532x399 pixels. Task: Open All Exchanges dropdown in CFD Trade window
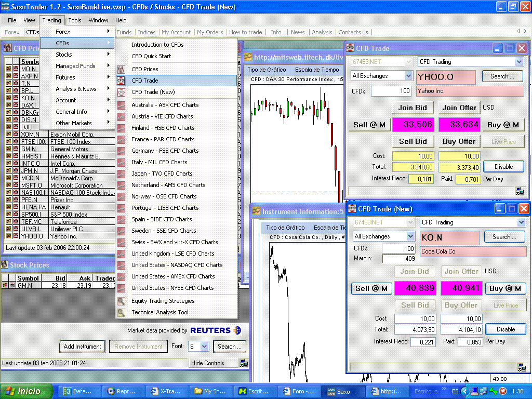pos(408,76)
